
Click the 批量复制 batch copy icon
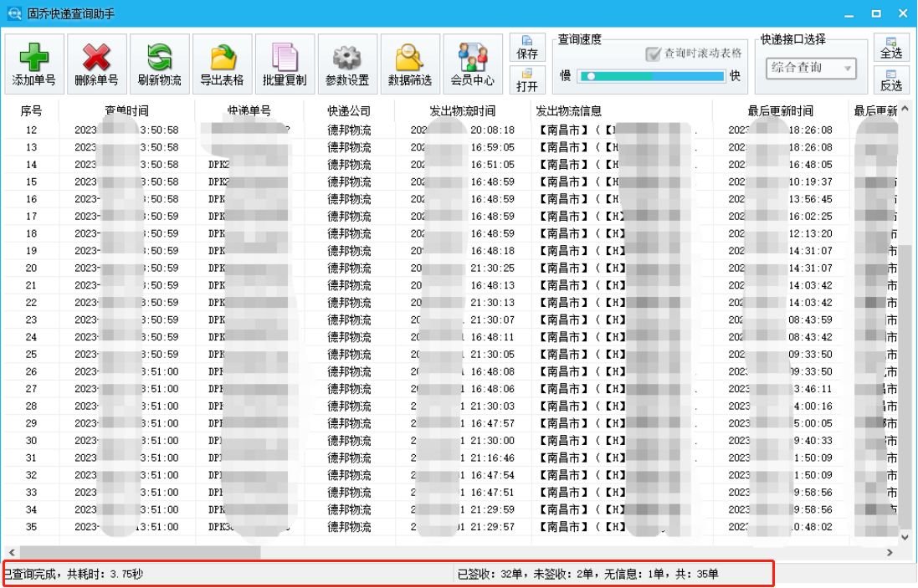click(285, 63)
